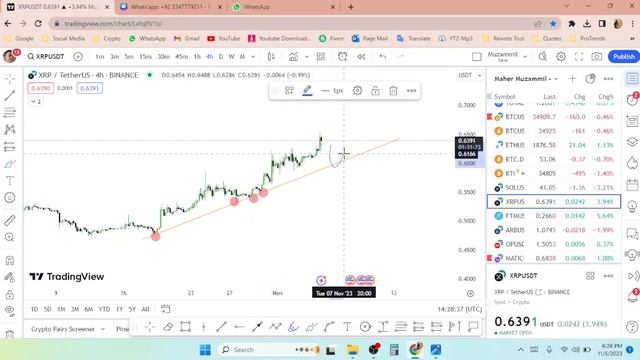
Task: Lock the selected drawing
Action: [376, 91]
